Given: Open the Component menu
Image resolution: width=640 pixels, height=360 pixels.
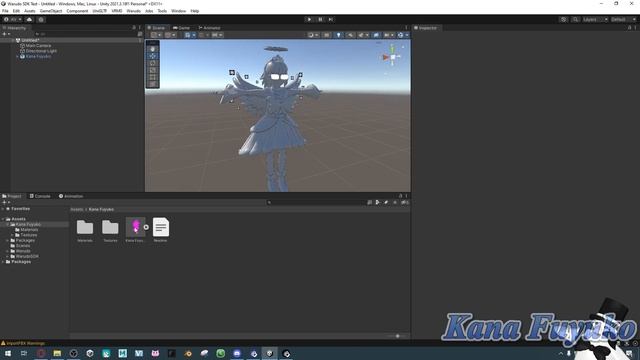Looking at the screenshot, I should (x=77, y=11).
